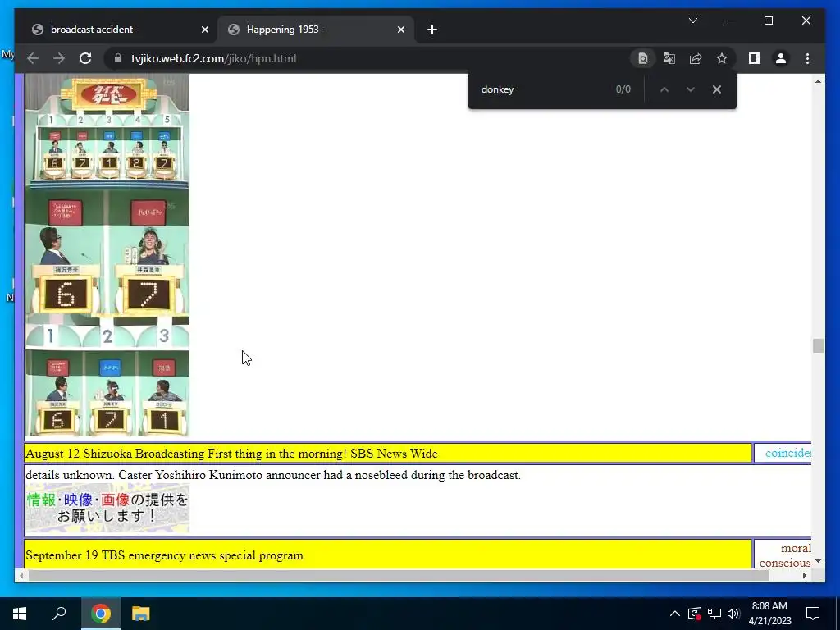Click the horizontal scrollbar thumb

coord(399,575)
